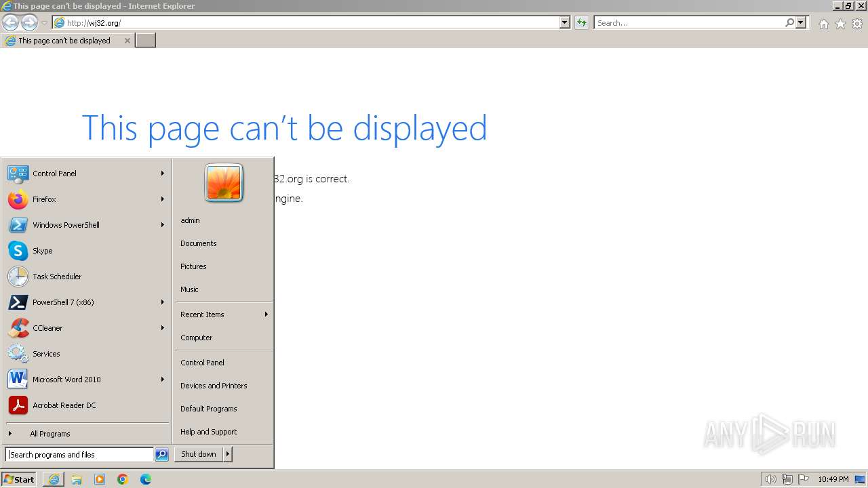Image resolution: width=868 pixels, height=488 pixels.
Task: Close the current browser tab
Action: click(x=127, y=41)
